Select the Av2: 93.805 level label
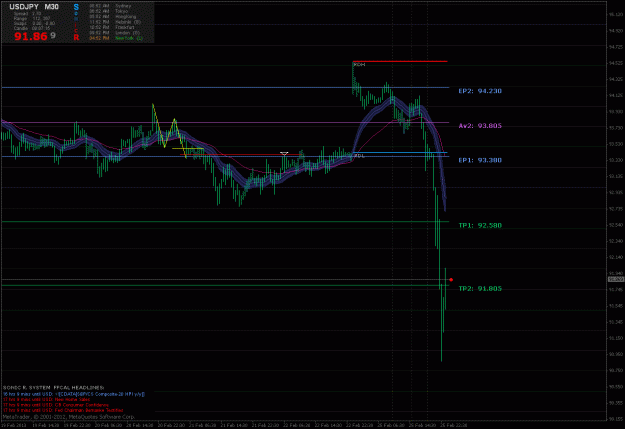 pos(480,126)
